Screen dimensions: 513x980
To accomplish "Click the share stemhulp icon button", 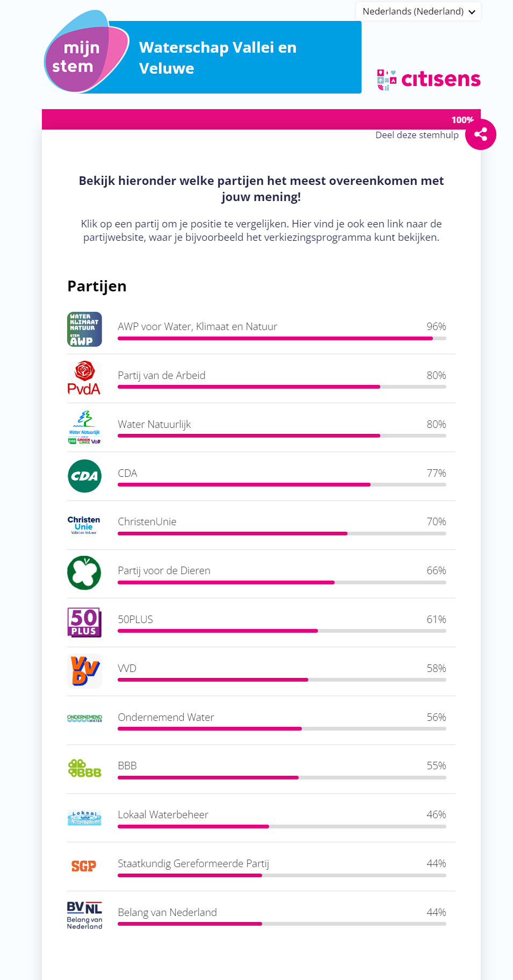I will [x=481, y=134].
